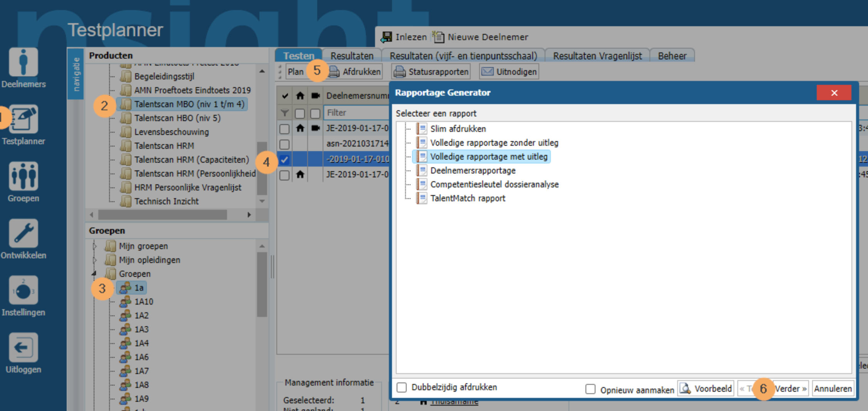
Task: Check the asn-2021031714 row checkbox
Action: pyautogui.click(x=284, y=144)
